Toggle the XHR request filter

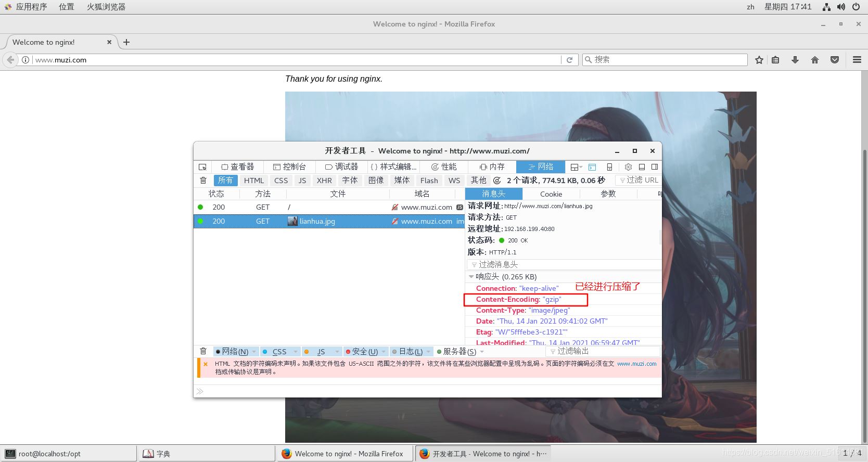tap(324, 181)
